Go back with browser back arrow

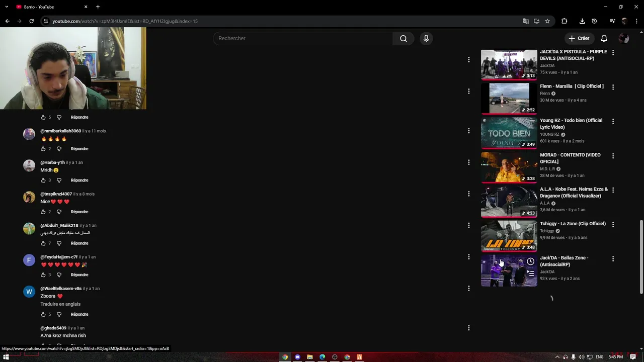[x=7, y=21]
